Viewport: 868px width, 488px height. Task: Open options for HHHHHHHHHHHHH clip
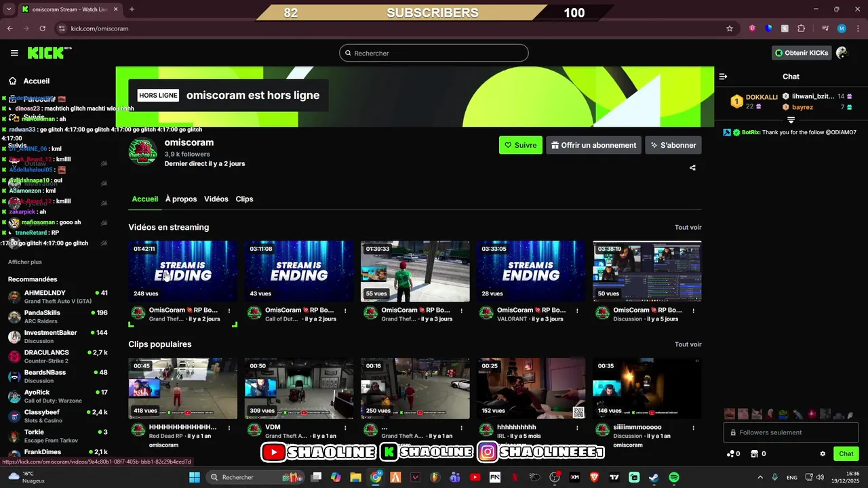(x=229, y=428)
